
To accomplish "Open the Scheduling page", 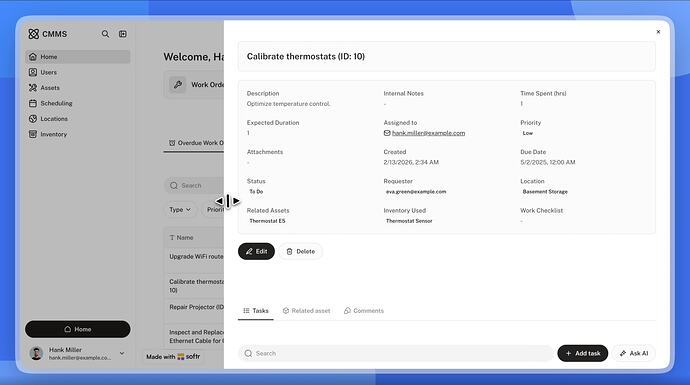I will point(77,103).
